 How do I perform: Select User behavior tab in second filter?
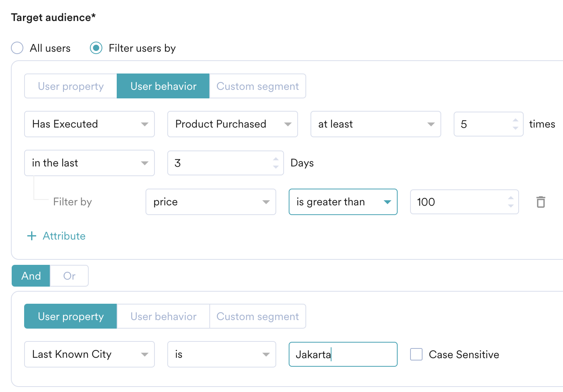coord(163,317)
